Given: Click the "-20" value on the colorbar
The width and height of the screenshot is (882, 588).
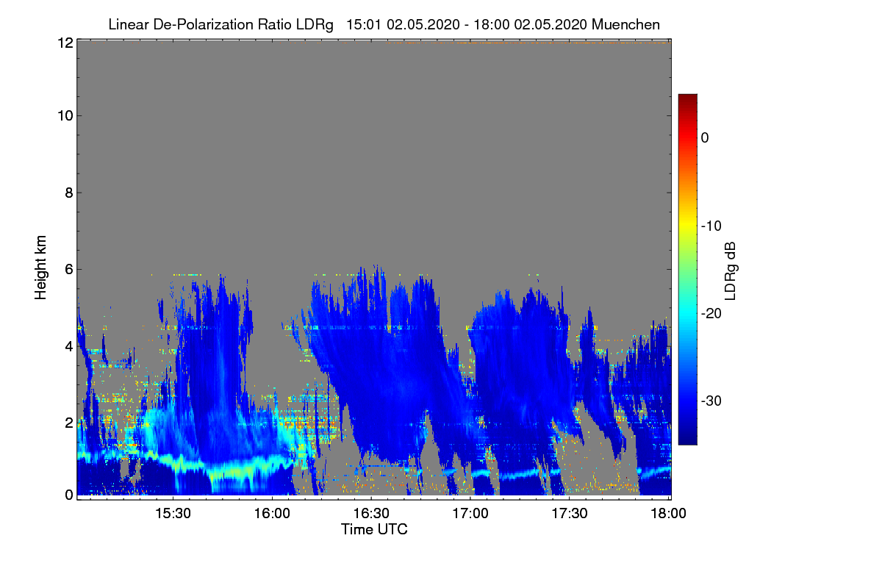Looking at the screenshot, I should point(711,313).
